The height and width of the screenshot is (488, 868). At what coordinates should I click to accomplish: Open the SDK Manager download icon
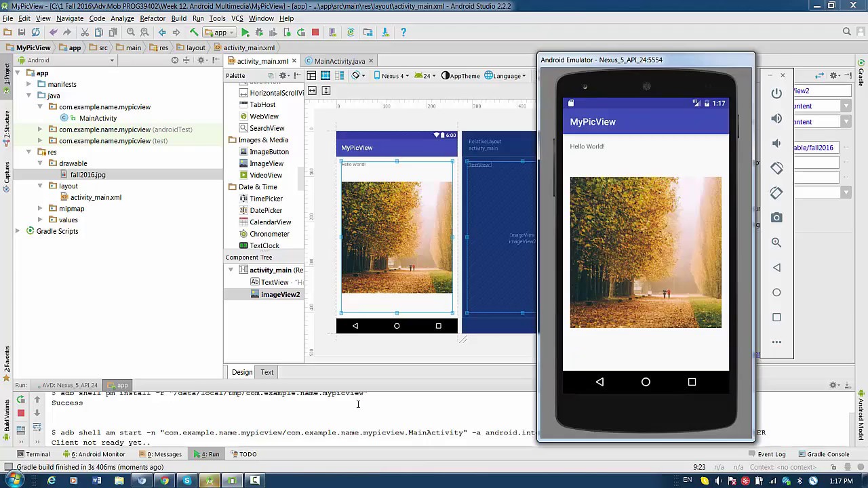click(385, 33)
